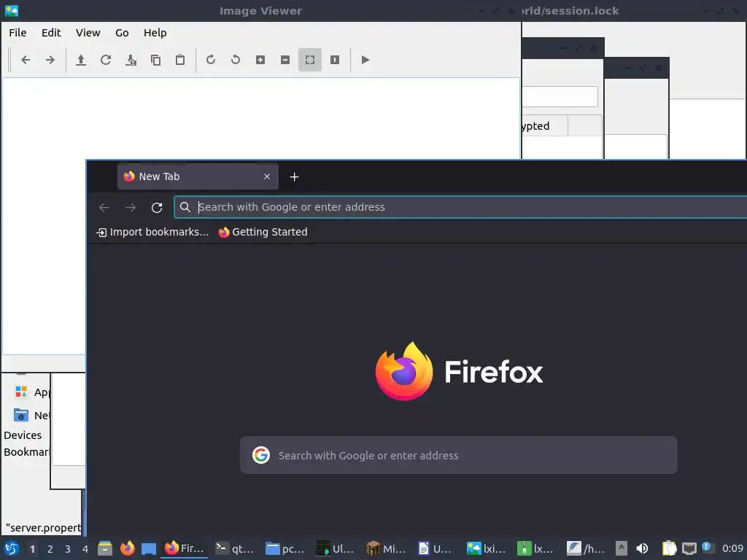747x560 pixels.
Task: Switch to the lx... archive taskbar button
Action: pos(536,548)
